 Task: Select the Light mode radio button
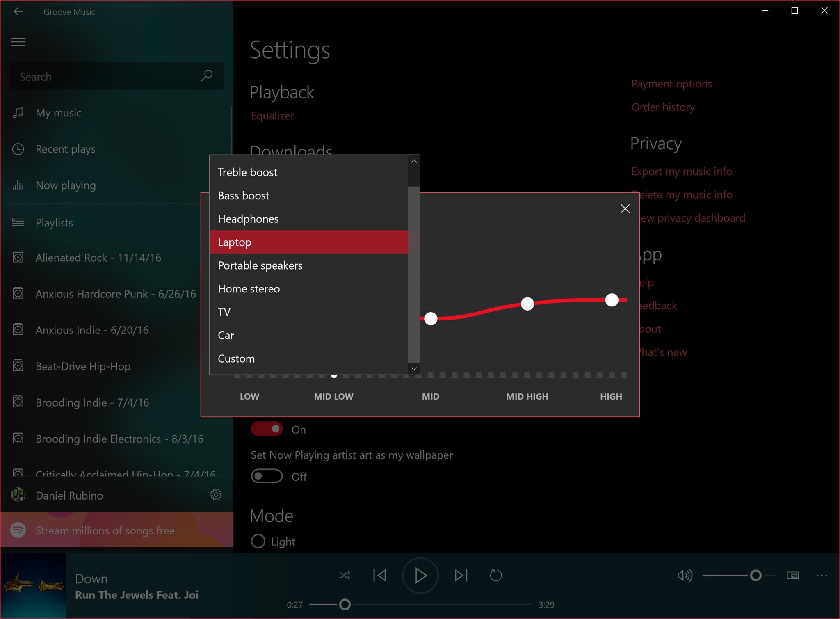(x=258, y=541)
